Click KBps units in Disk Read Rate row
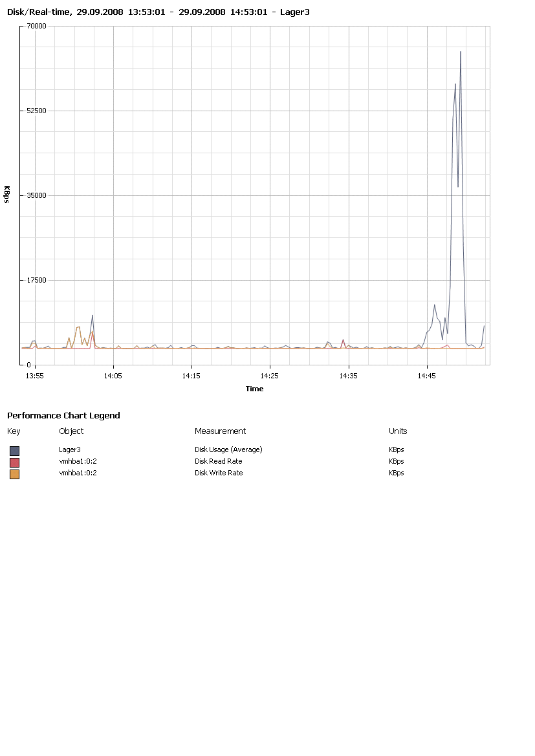 point(397,461)
